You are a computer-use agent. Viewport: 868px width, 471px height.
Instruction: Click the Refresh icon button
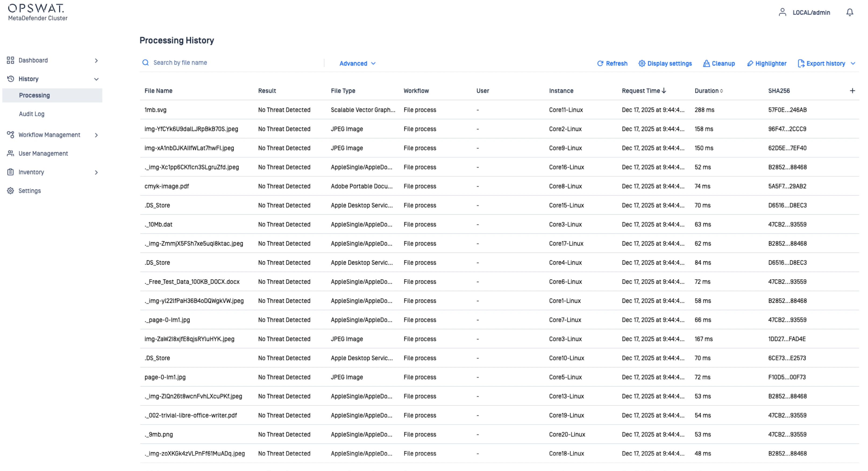[600, 63]
